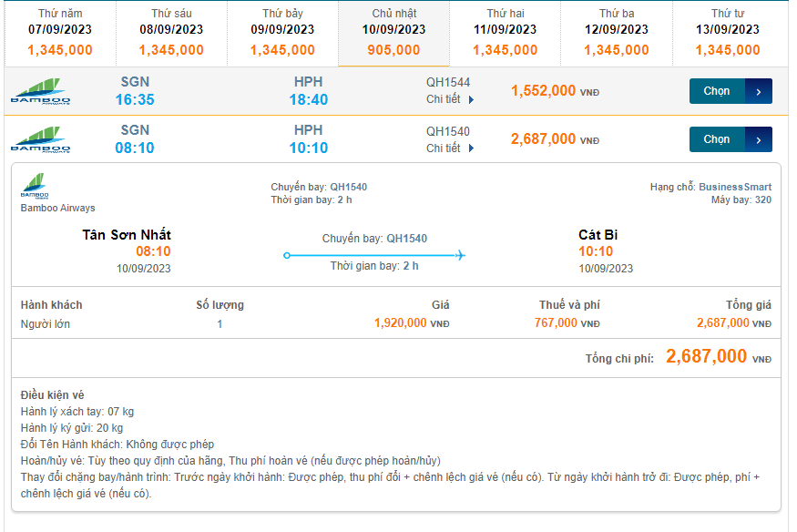Image resolution: width=797 pixels, height=532 pixels.
Task: Switch to Thứ tư 13/09/2023 tab
Action: click(727, 33)
